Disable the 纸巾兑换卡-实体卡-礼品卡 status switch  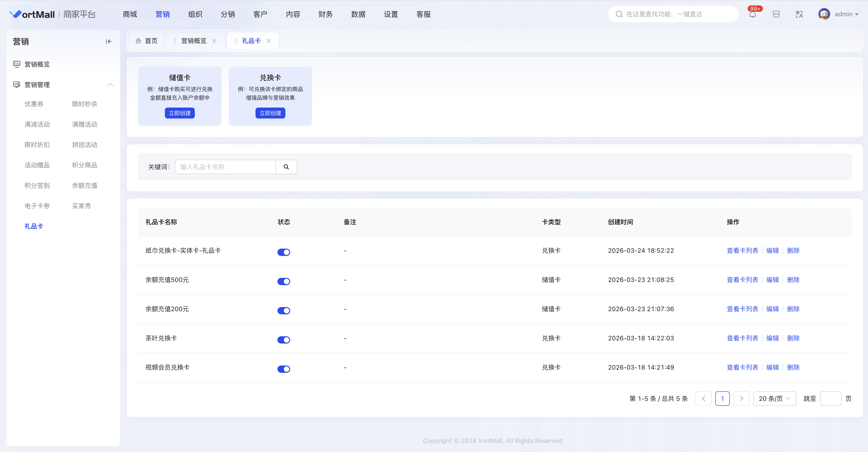[284, 252]
